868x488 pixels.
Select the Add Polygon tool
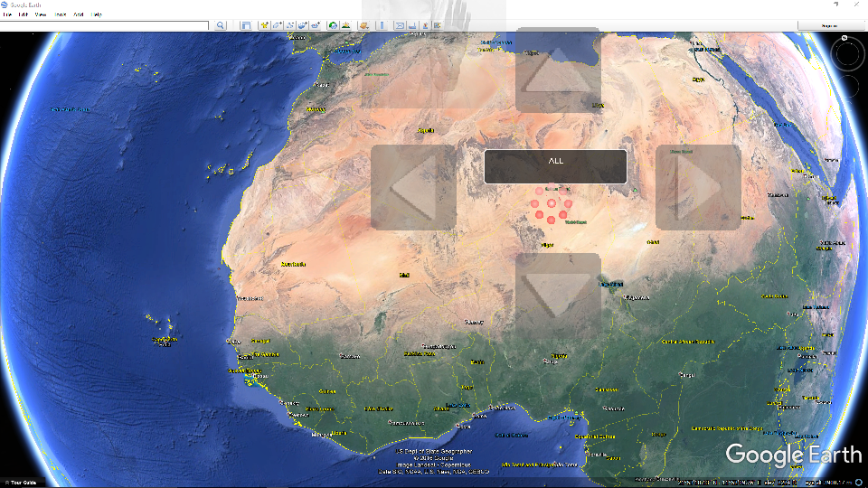278,25
